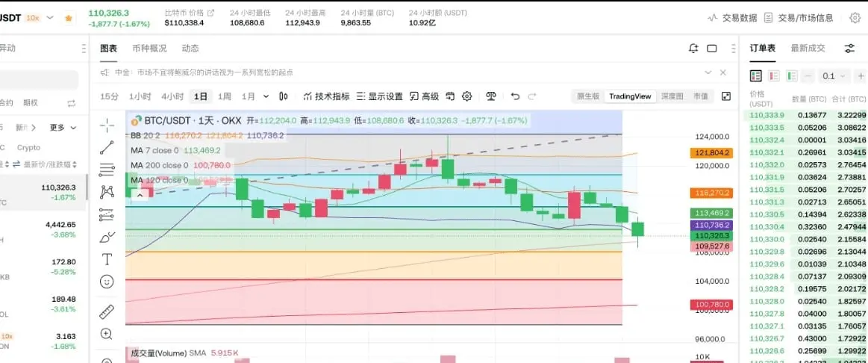The height and width of the screenshot is (363, 868).
Task: Select 15分 timeframe
Action: click(x=109, y=96)
